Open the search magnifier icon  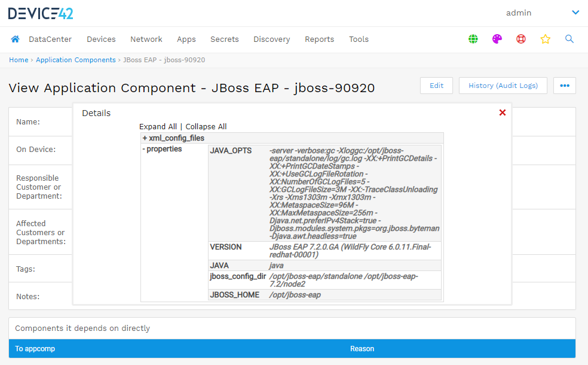pos(569,39)
